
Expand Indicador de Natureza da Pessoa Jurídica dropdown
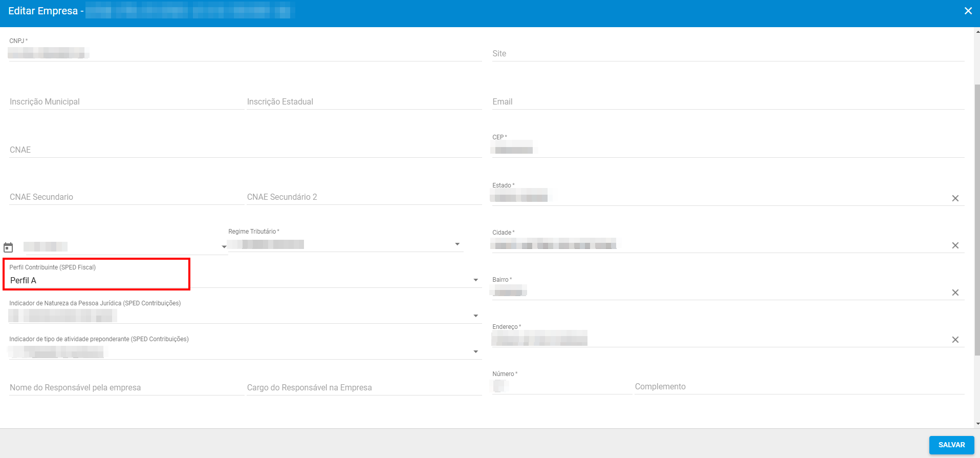(x=475, y=316)
